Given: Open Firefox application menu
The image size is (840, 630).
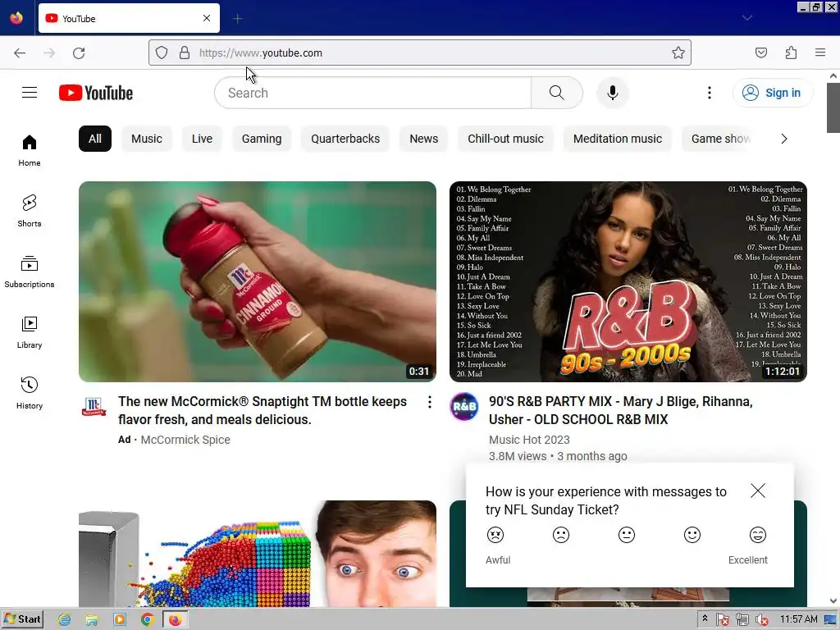Looking at the screenshot, I should (820, 52).
